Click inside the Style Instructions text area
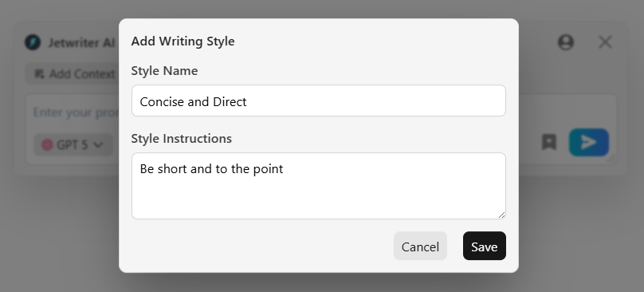This screenshot has height=292, width=644. [x=318, y=186]
